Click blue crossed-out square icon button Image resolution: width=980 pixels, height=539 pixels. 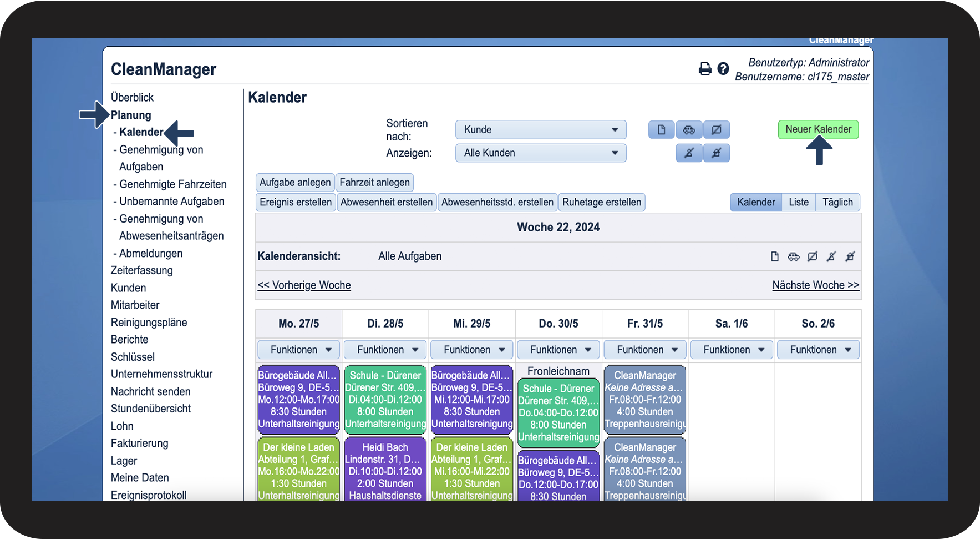click(717, 129)
